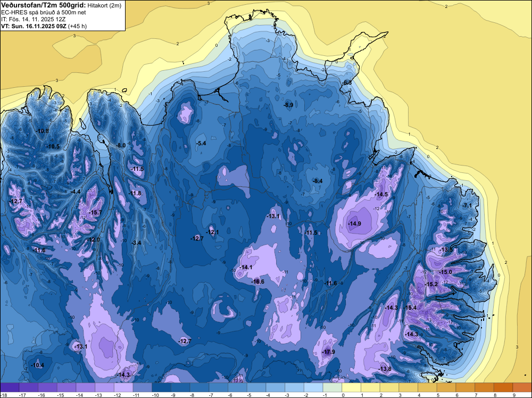
Task: Click the -15.0 temperature value
Action: (x=446, y=272)
